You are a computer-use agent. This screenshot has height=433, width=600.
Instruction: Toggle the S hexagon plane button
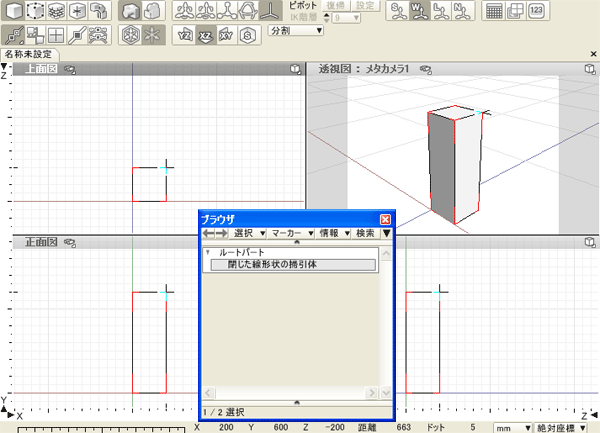[x=248, y=36]
